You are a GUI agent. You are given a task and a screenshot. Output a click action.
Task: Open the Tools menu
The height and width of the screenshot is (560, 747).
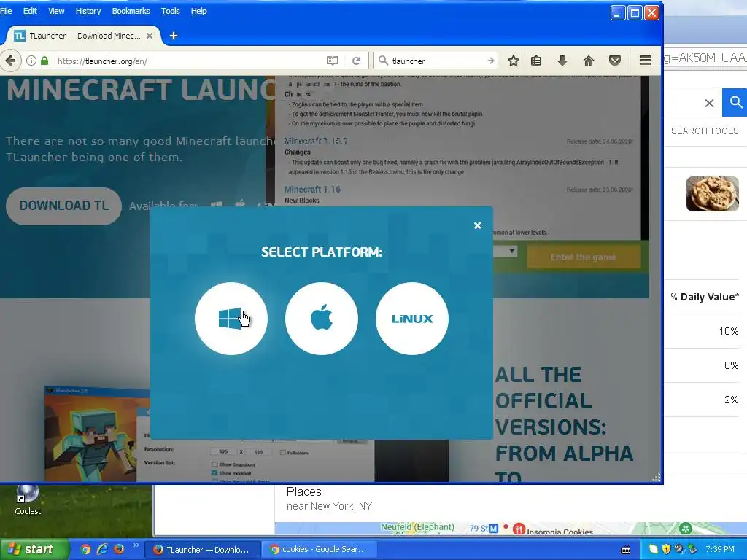[x=171, y=11]
